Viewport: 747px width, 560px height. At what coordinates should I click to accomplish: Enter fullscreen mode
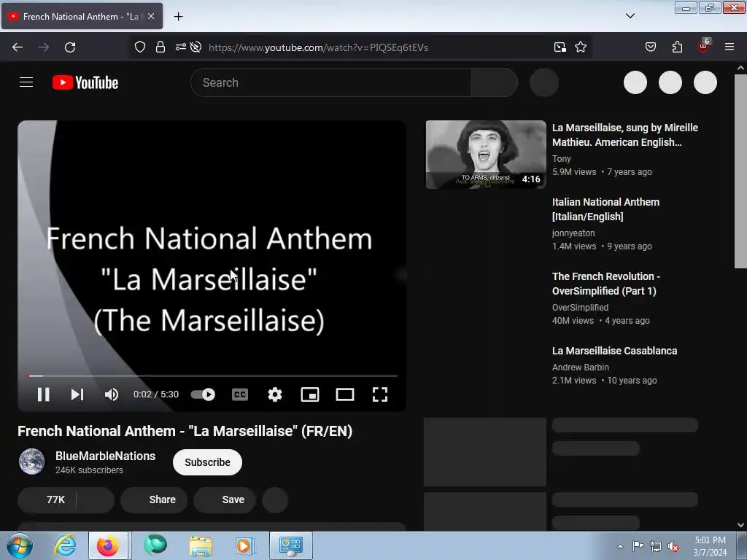click(x=379, y=394)
